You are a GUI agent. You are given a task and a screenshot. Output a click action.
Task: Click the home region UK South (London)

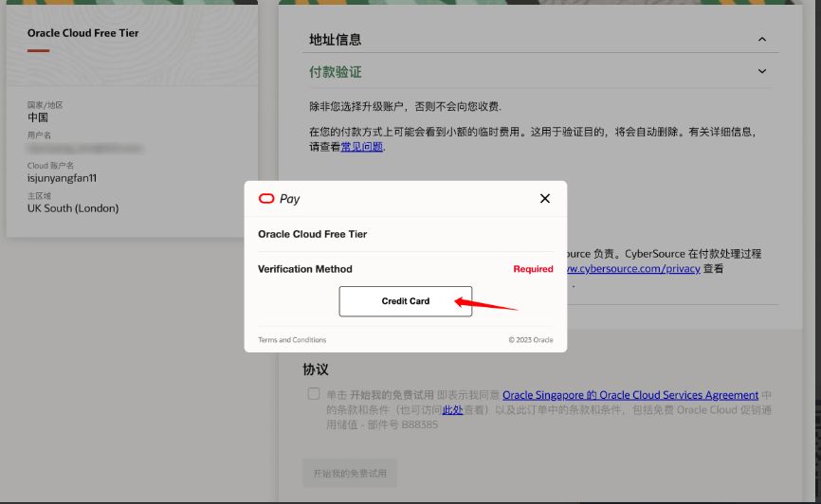pos(73,208)
